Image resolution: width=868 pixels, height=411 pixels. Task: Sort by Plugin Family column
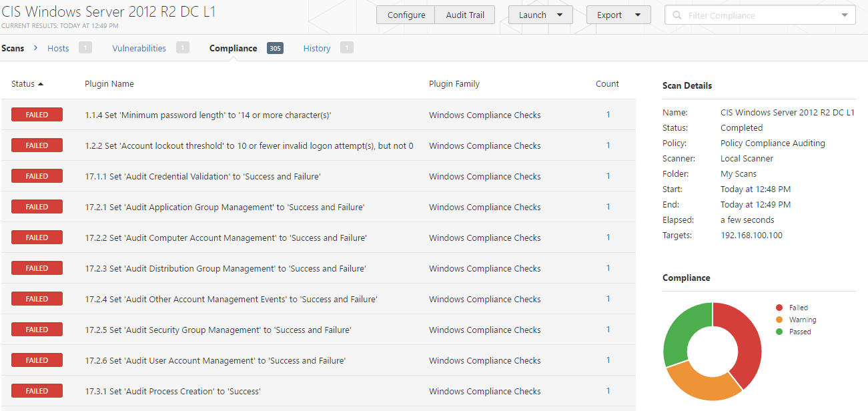click(454, 84)
